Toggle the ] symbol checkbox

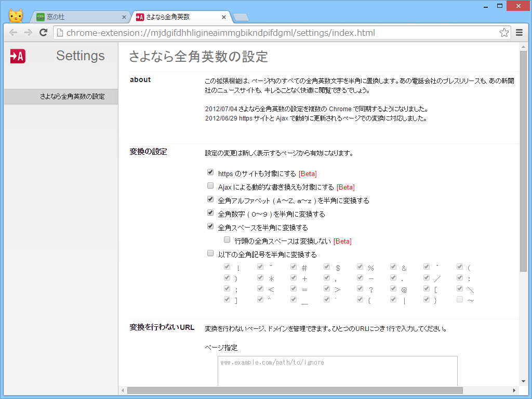click(227, 299)
